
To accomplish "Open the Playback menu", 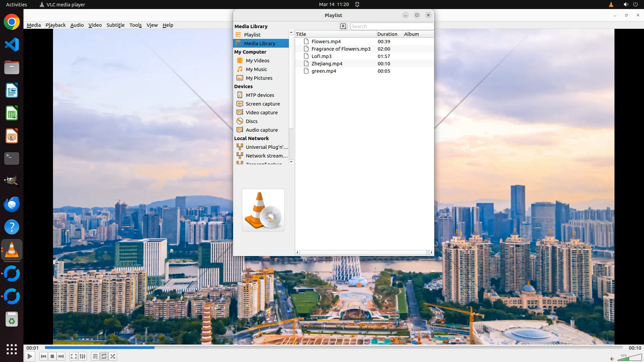I will click(55, 25).
